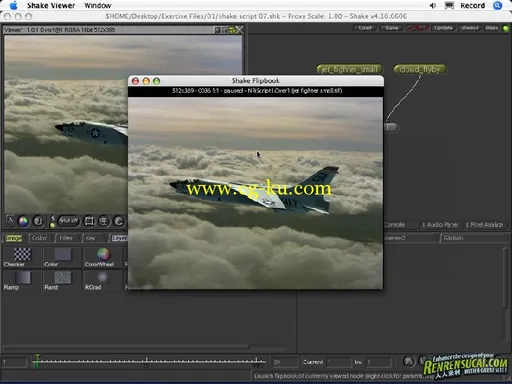Click the volume icon in menu bar

(433, 5)
